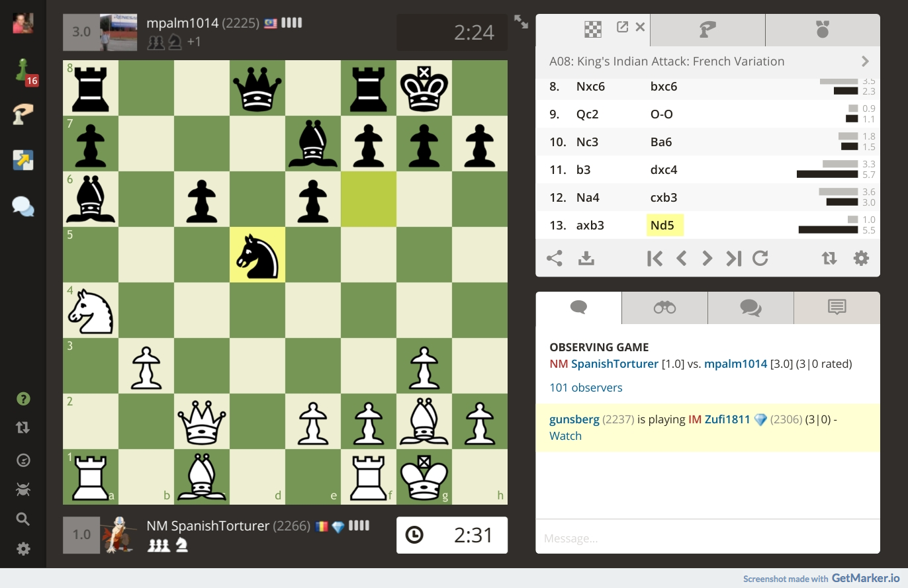Select move 13. axb3 in the move list

(590, 226)
